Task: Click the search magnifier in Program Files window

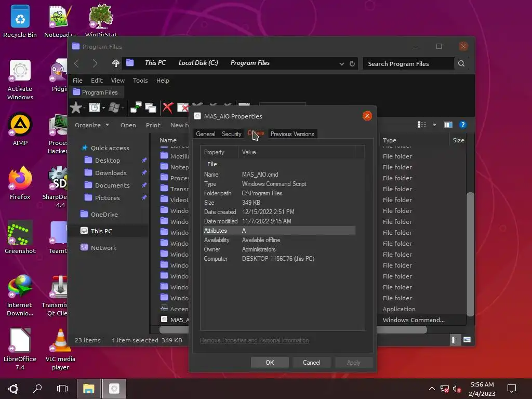Action: (x=461, y=63)
